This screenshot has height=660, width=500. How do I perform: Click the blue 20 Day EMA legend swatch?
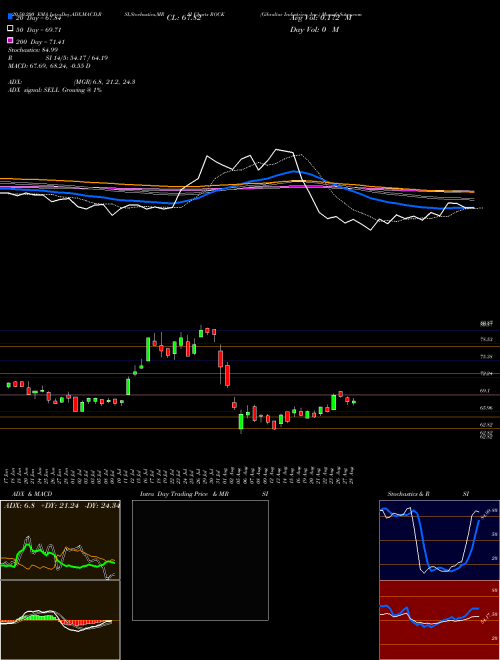coord(11,17)
